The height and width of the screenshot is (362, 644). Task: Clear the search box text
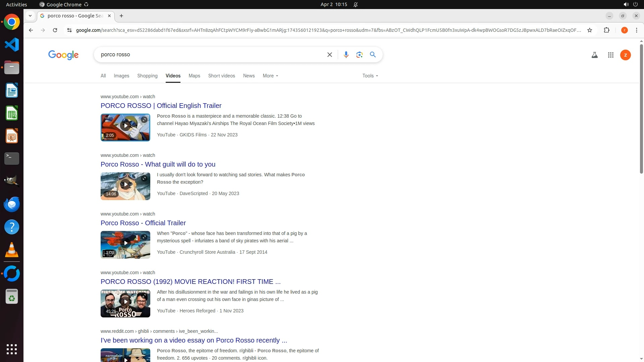pyautogui.click(x=329, y=55)
